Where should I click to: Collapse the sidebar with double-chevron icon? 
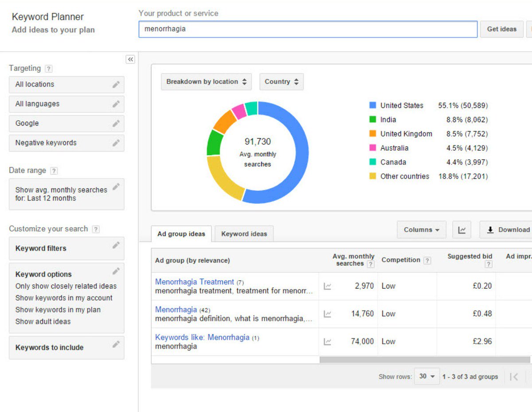pyautogui.click(x=130, y=59)
